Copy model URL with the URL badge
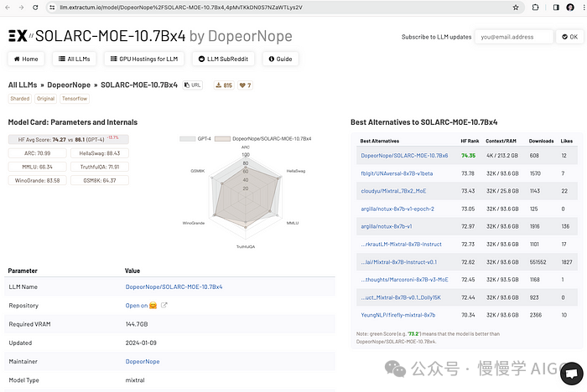Screen dimensions: 587x392 click(193, 85)
